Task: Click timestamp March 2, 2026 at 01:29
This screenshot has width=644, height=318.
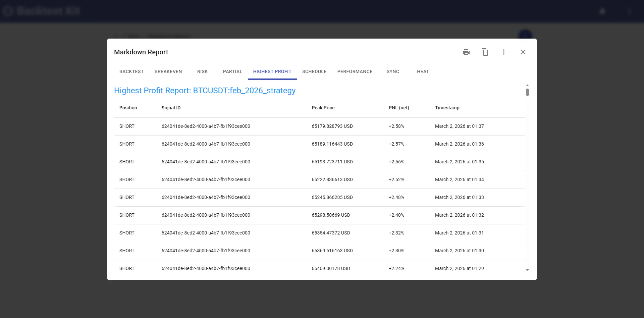Action: coord(460,268)
